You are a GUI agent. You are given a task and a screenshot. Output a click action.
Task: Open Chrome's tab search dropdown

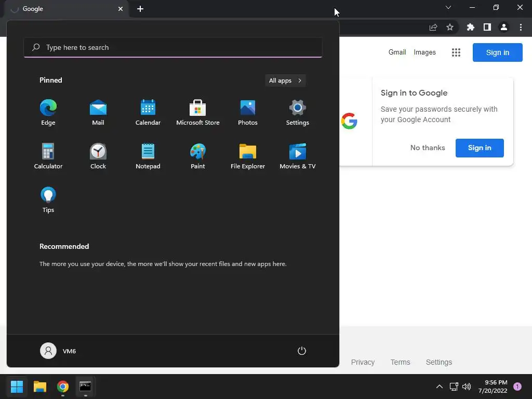pos(448,7)
